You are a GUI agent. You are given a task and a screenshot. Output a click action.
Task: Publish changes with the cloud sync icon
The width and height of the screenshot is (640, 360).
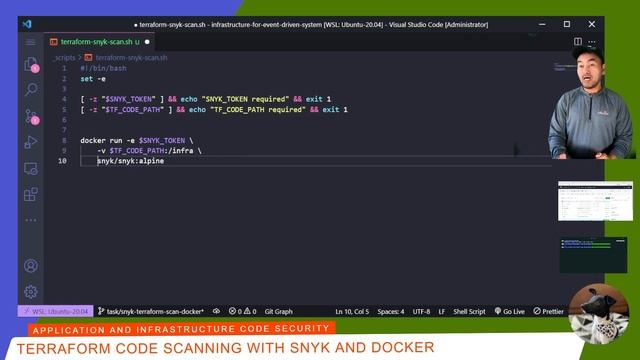pos(216,311)
